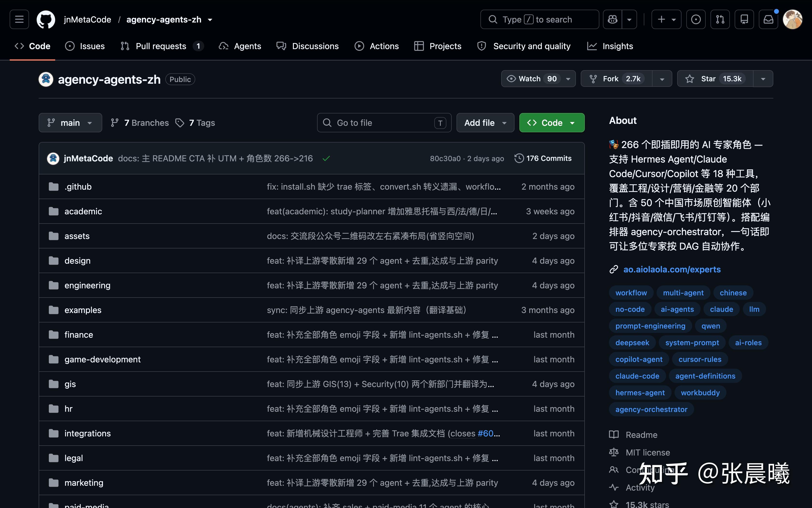The width and height of the screenshot is (812, 508).
Task: Select the claude-code topic tag
Action: [637, 376]
